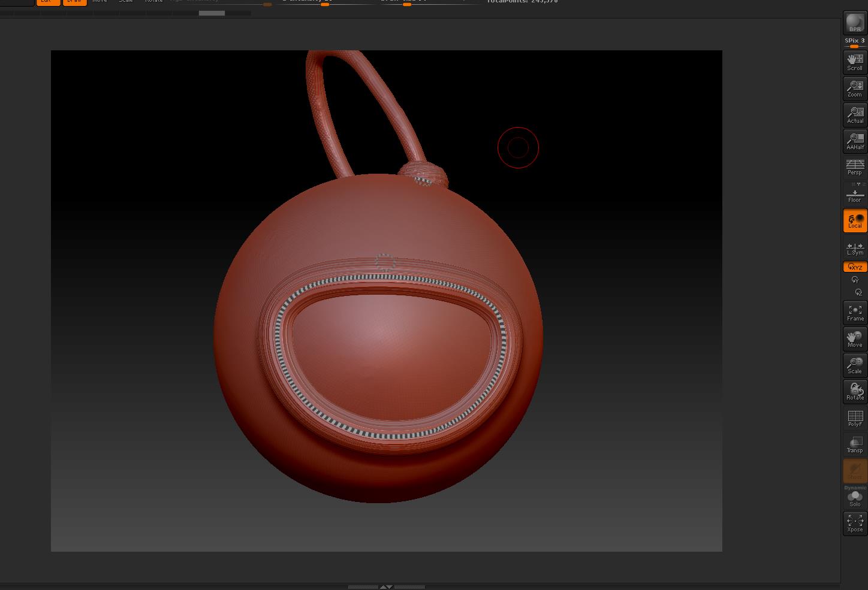This screenshot has height=590, width=868.
Task: Toggle XYZ free rotation mode
Action: (855, 267)
